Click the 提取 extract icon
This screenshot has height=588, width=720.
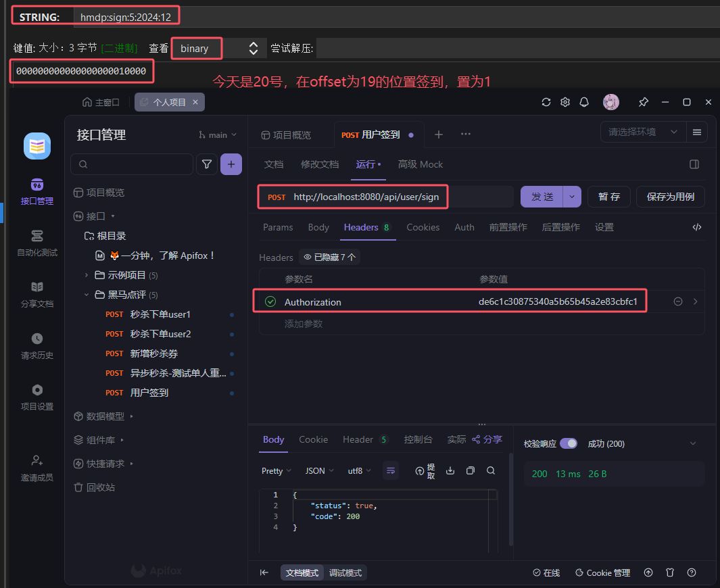click(x=425, y=471)
